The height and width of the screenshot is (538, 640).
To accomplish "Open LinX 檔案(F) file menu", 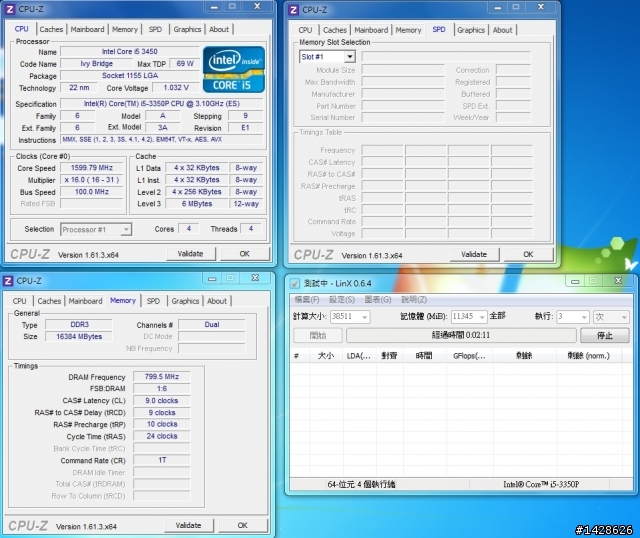I will [x=307, y=300].
